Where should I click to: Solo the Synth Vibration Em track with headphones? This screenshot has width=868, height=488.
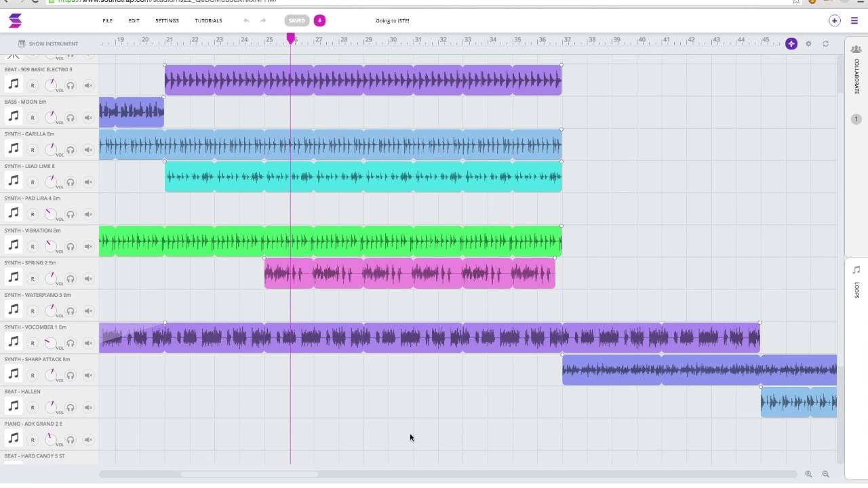(x=70, y=246)
